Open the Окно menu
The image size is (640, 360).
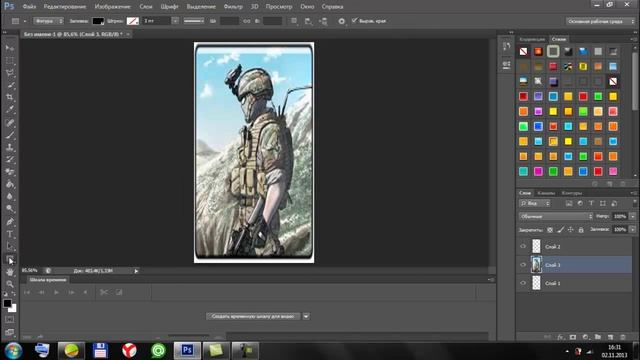(307, 7)
